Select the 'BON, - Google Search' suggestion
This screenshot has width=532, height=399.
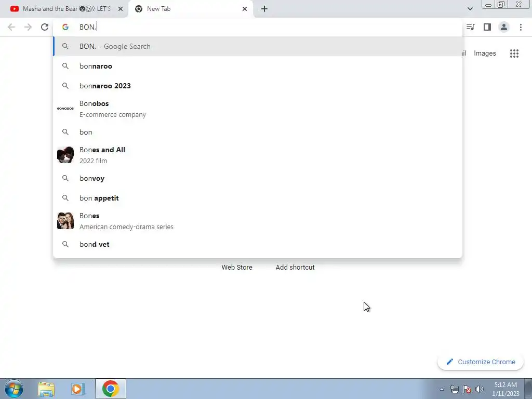[258, 46]
